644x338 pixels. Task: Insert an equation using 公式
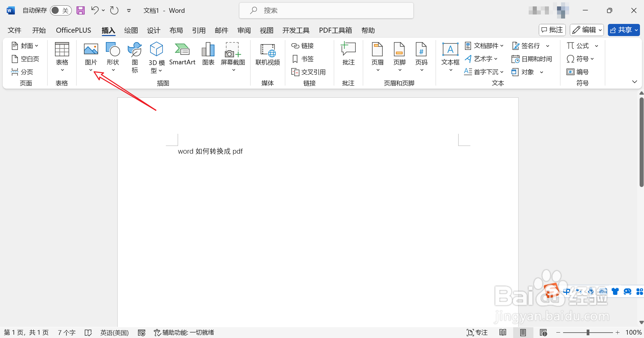581,45
